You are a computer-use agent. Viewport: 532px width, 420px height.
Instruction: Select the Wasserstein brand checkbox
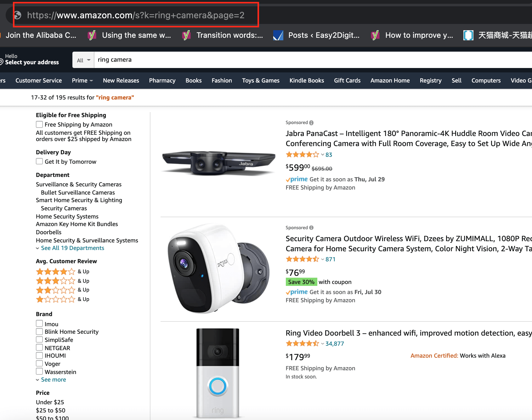click(39, 372)
